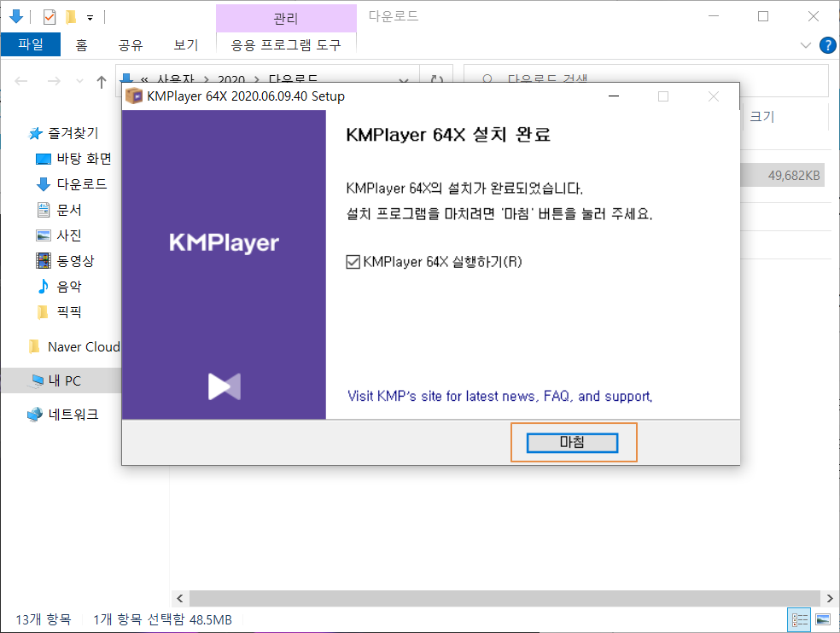Click the 동영상 film icon
840x633 pixels.
44,261
